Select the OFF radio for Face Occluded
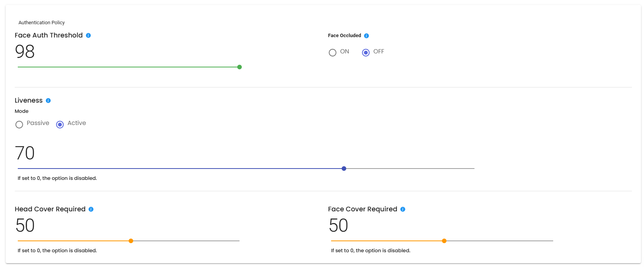The image size is (644, 267). pos(366,53)
